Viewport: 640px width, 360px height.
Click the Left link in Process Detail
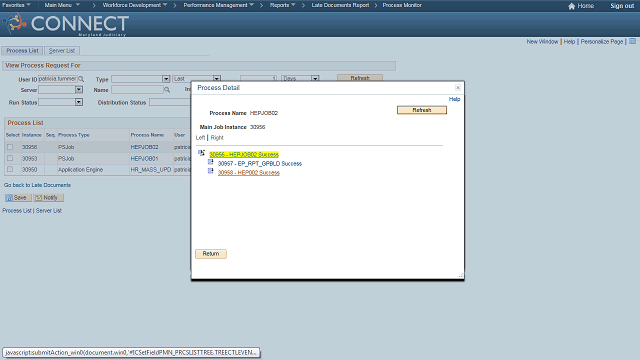(200, 138)
